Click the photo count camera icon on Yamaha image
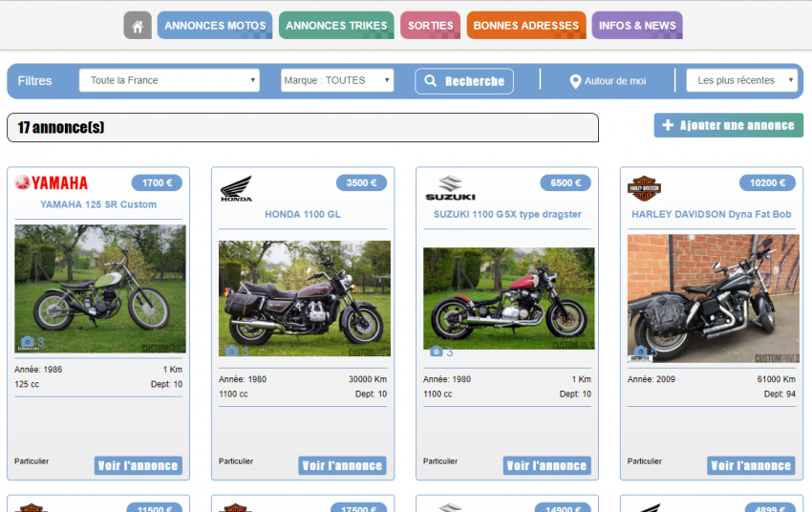The height and width of the screenshot is (512, 812). click(28, 342)
